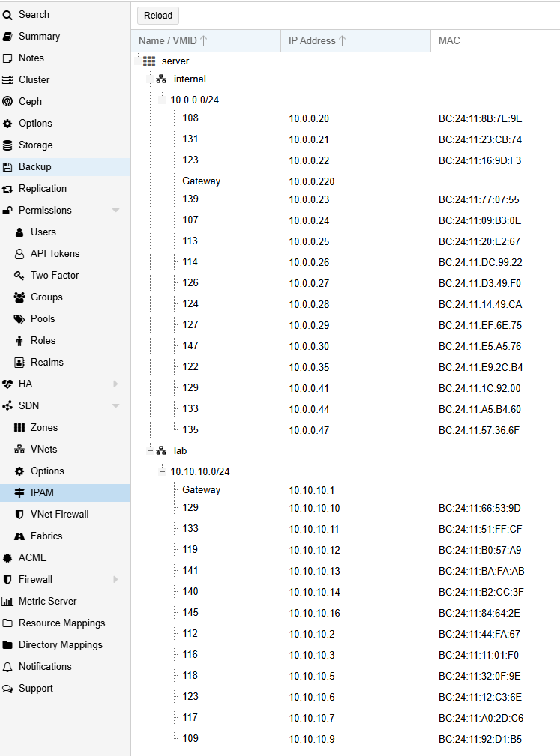560x756 pixels.
Task: Select the Storage database icon
Action: (7, 145)
